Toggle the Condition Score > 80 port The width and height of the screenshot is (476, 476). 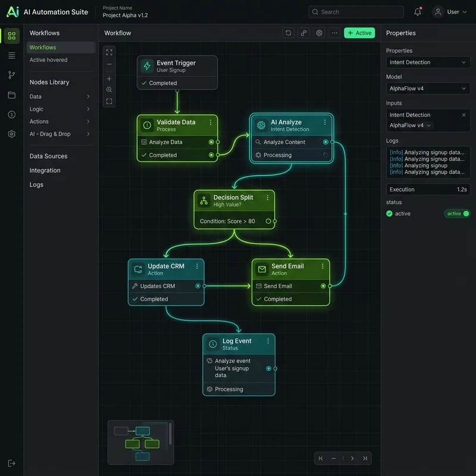click(268, 221)
